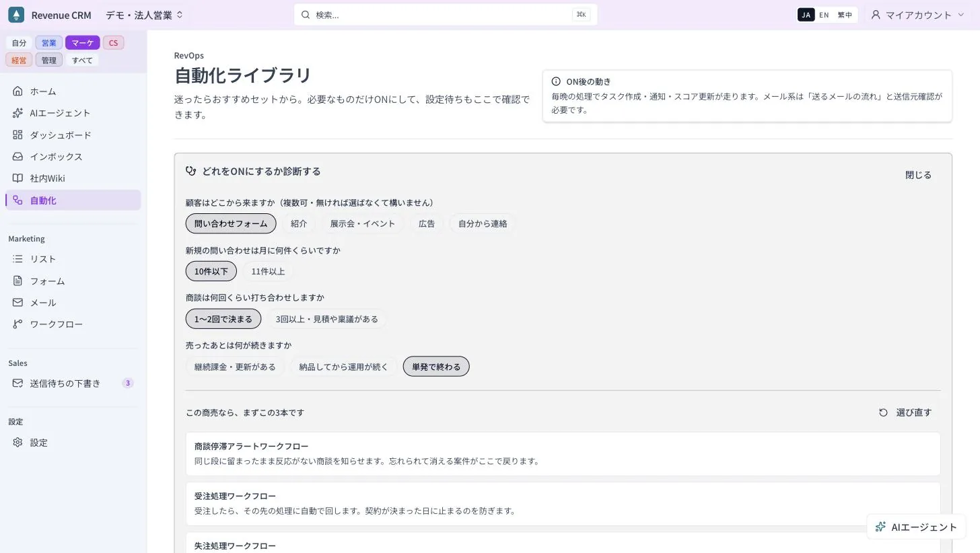Open the 失注処理ワークフロー card
The width and height of the screenshot is (980, 553).
[563, 543]
